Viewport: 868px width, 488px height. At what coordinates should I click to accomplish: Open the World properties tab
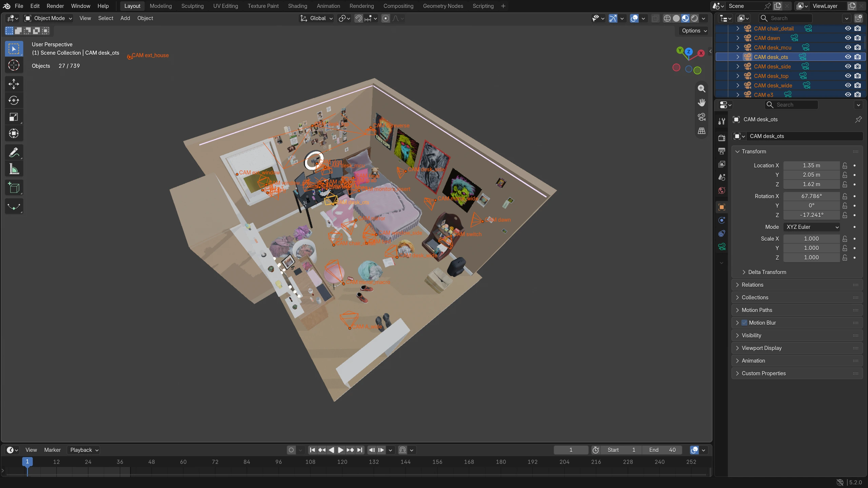(x=722, y=190)
